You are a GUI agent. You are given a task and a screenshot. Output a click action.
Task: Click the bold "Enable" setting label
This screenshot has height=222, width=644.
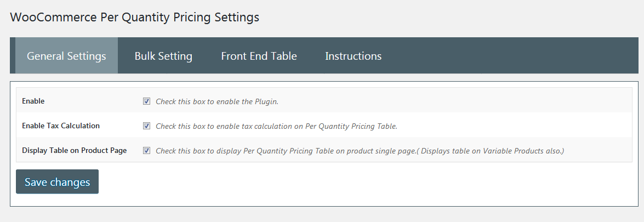pos(33,101)
